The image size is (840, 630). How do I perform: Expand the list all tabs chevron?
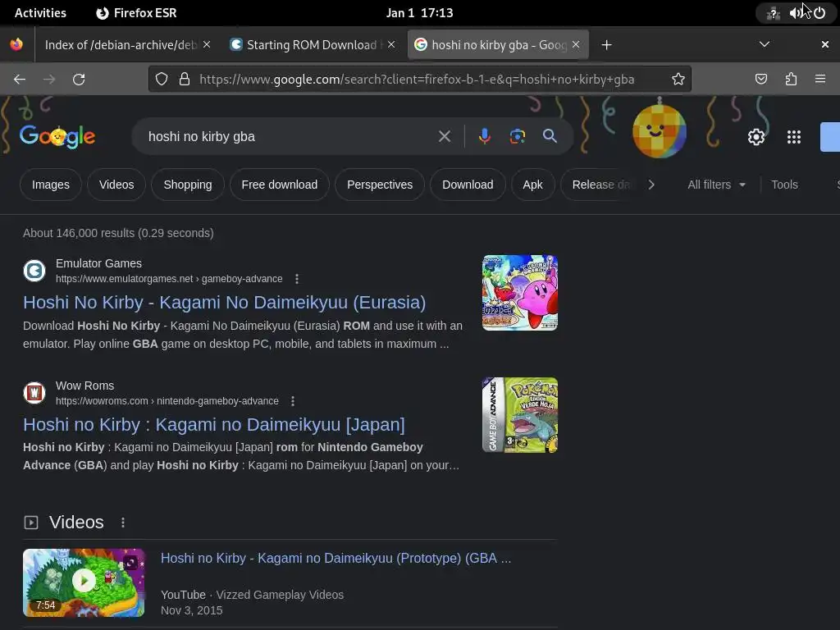pyautogui.click(x=765, y=44)
